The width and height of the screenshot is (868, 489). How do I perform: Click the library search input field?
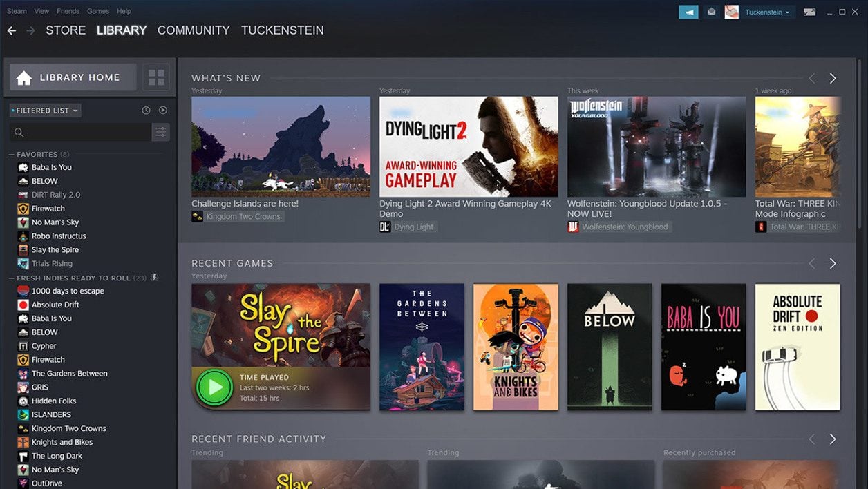click(80, 133)
